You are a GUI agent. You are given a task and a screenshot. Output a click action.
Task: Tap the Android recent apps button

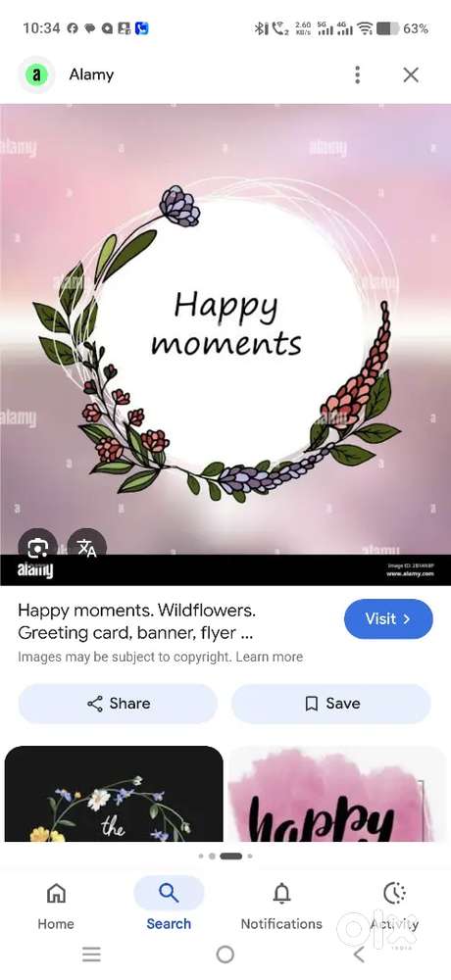tap(91, 955)
